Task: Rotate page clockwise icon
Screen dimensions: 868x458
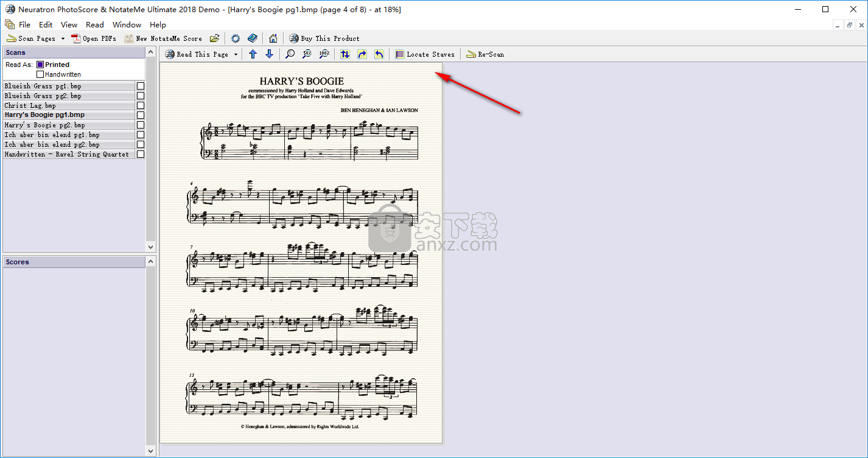Action: pos(362,54)
